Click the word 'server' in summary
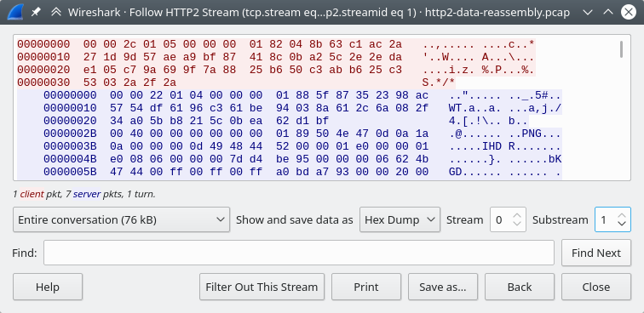The height and width of the screenshot is (313, 644). pyautogui.click(x=87, y=194)
